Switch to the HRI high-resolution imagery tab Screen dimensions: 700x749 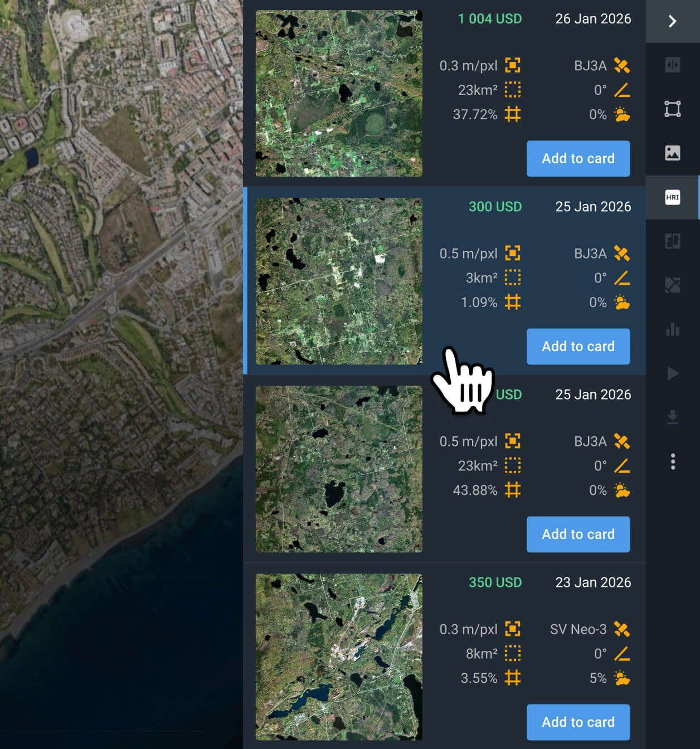[672, 197]
